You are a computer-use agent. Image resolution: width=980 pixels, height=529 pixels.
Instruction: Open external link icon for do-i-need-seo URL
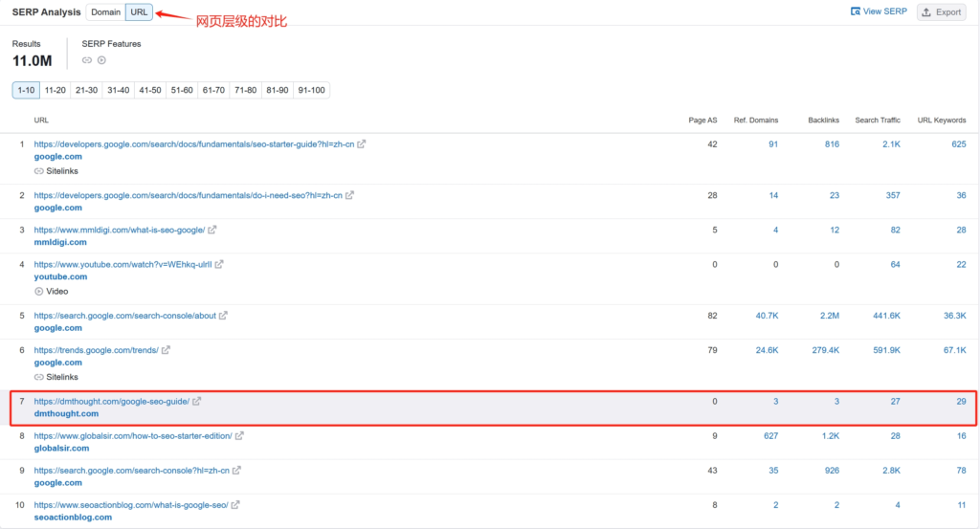[x=349, y=195]
